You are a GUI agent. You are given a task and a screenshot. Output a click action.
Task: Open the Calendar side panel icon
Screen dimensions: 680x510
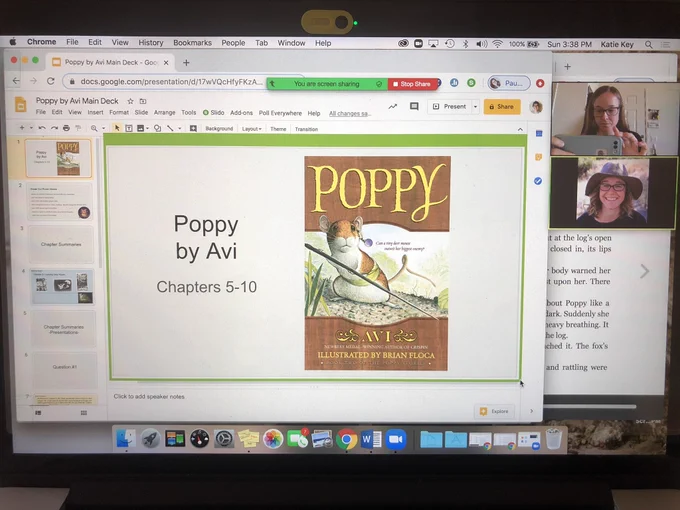click(x=539, y=134)
